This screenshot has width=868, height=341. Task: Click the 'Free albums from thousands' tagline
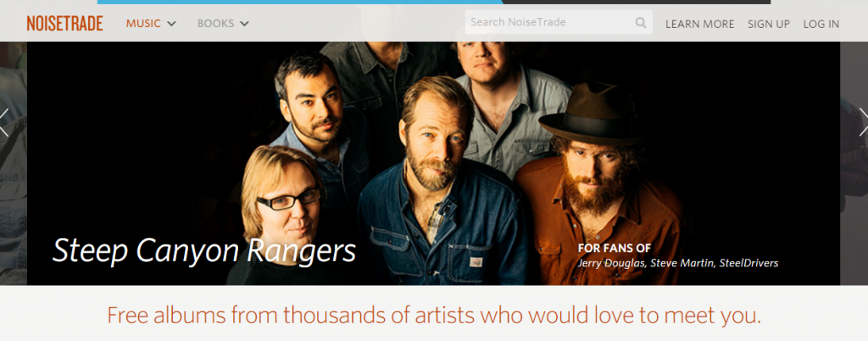434,315
